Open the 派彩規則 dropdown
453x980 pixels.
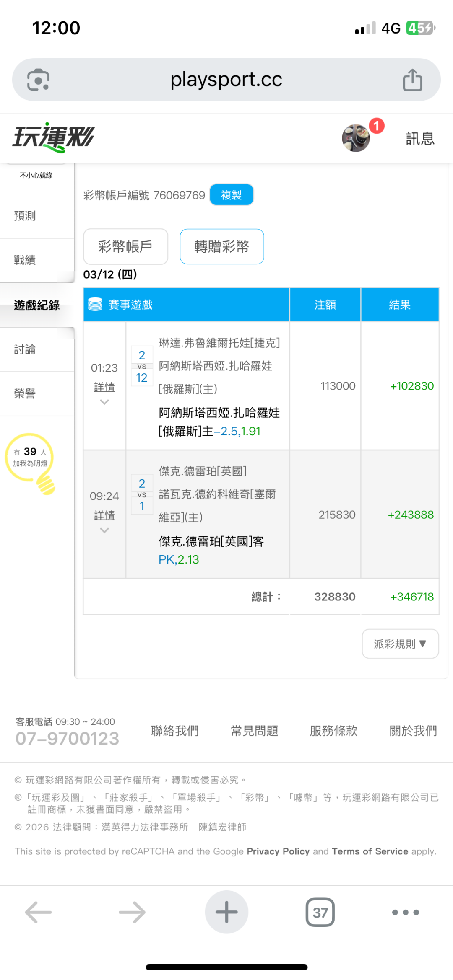click(400, 644)
